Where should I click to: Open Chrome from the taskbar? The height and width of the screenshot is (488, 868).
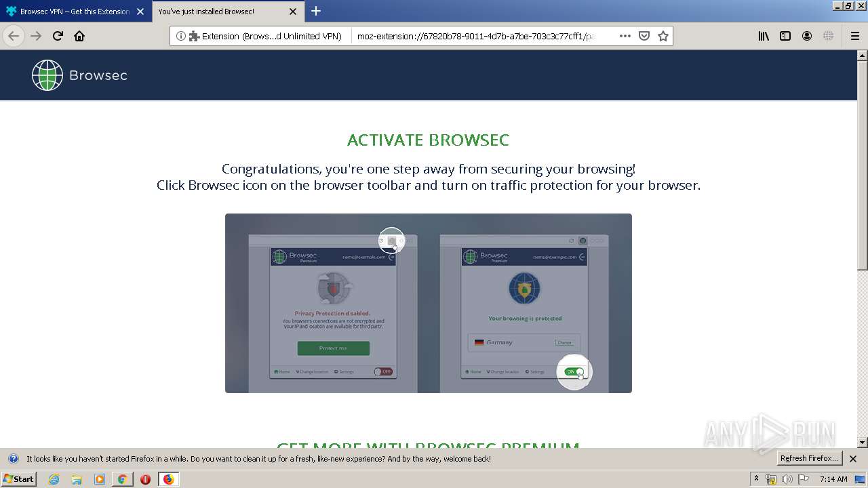pyautogui.click(x=122, y=479)
